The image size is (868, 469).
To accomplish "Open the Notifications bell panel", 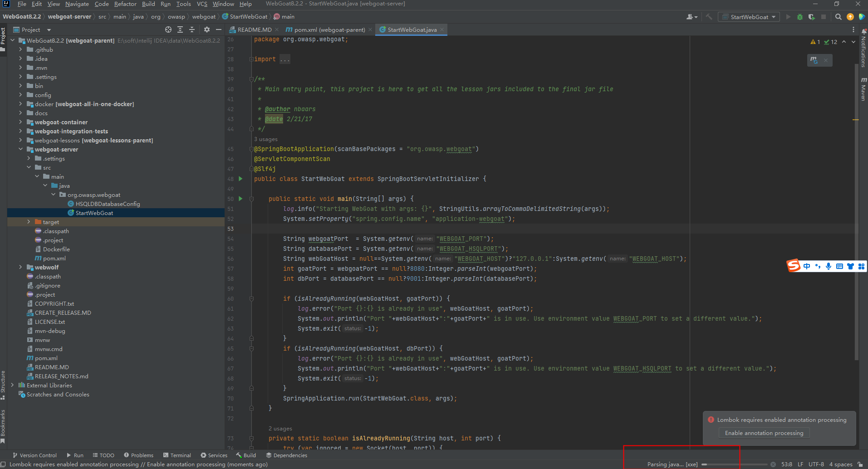I will [x=863, y=48].
